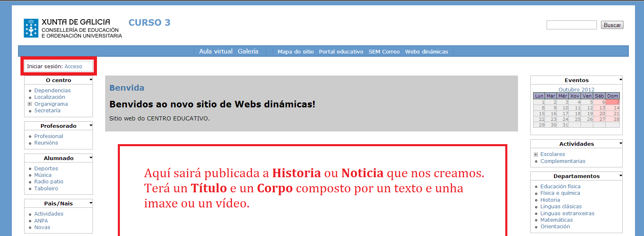
Task: Collapse the O centro block arrow
Action: 91,80
